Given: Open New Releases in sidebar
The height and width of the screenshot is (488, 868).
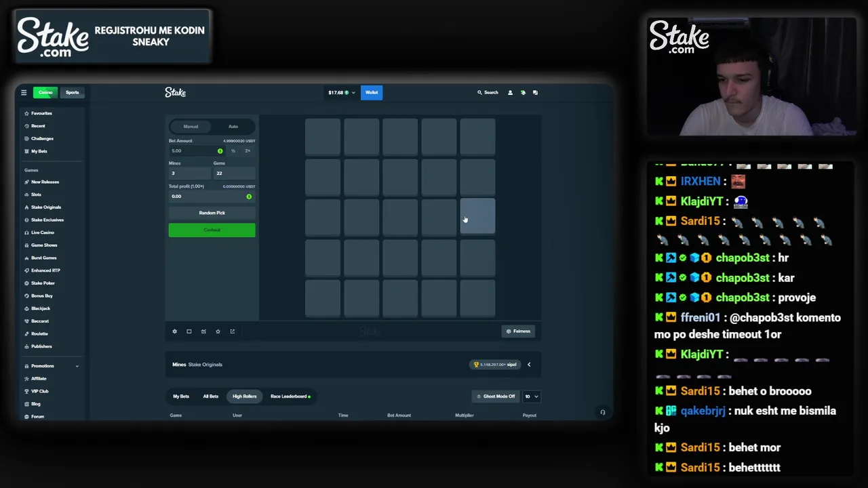Looking at the screenshot, I should (x=41, y=182).
